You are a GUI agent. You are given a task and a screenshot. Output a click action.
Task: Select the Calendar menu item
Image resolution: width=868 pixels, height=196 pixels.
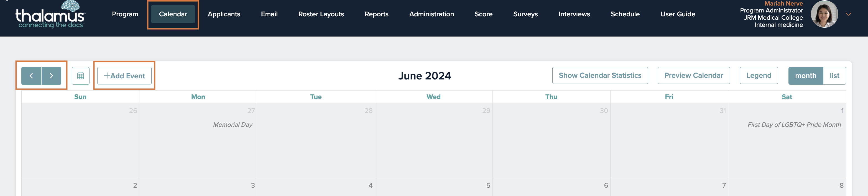coord(173,14)
